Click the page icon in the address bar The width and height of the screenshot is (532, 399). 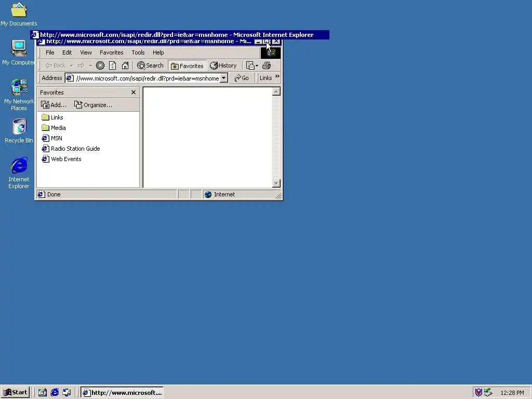(x=70, y=78)
